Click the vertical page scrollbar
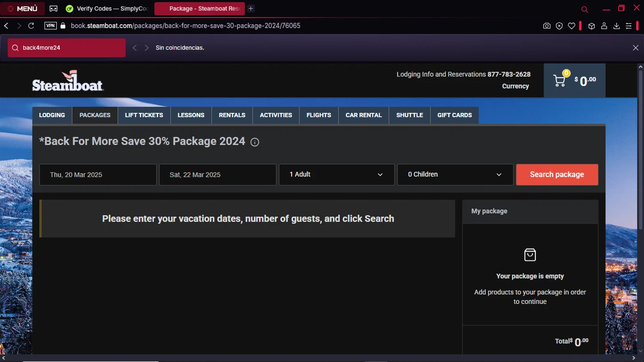The height and width of the screenshot is (362, 644). [x=640, y=150]
